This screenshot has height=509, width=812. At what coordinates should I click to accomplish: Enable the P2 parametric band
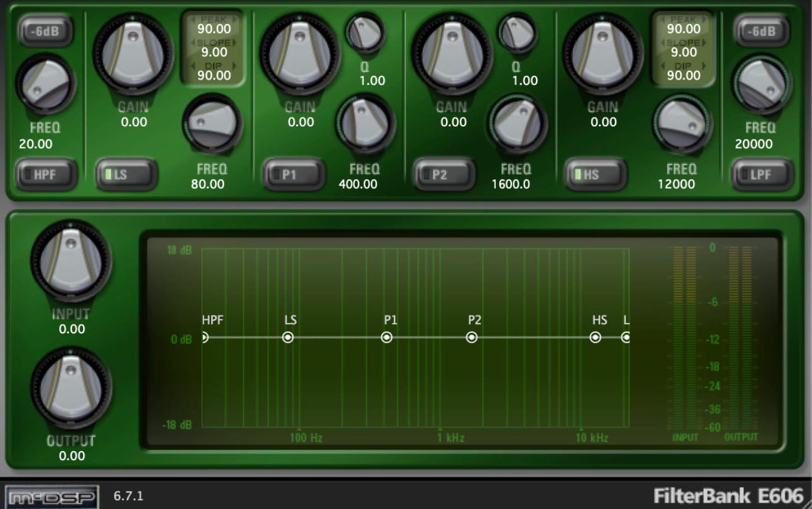click(x=444, y=174)
